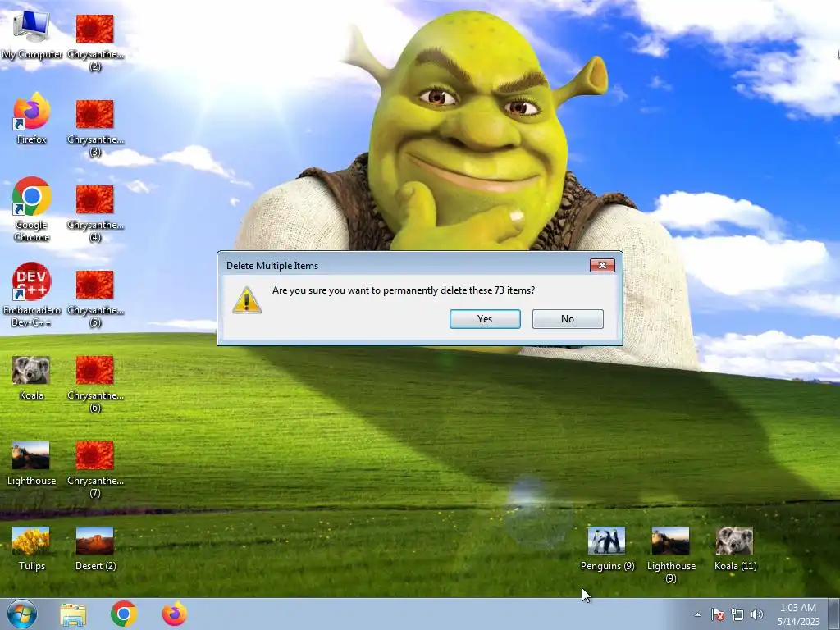Select the Chrysanthemum (6) image file
The height and width of the screenshot is (630, 840).
pos(95,384)
